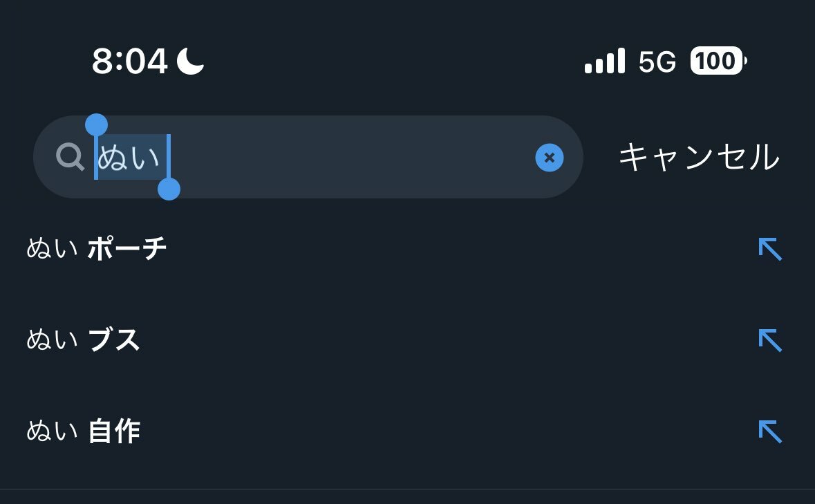The image size is (815, 504).
Task: Tap the word 自作 in third suggestion
Action: 114,431
